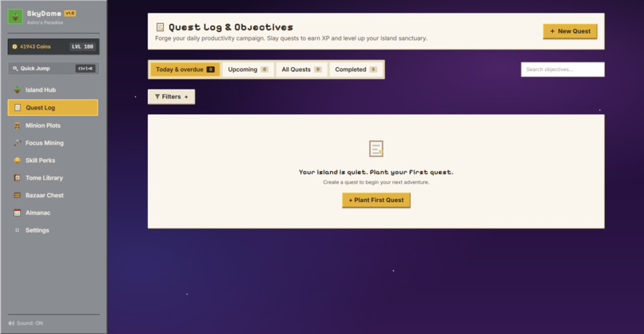Screen dimensions: 644x334
Task: Click Plant First Quest button
Action: click(x=376, y=201)
